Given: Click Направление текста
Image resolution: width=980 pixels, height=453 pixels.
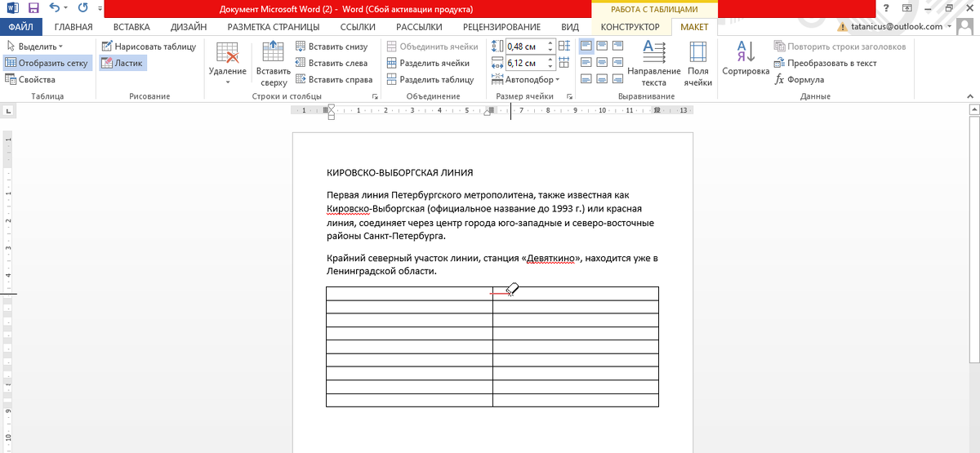Looking at the screenshot, I should tap(654, 64).
